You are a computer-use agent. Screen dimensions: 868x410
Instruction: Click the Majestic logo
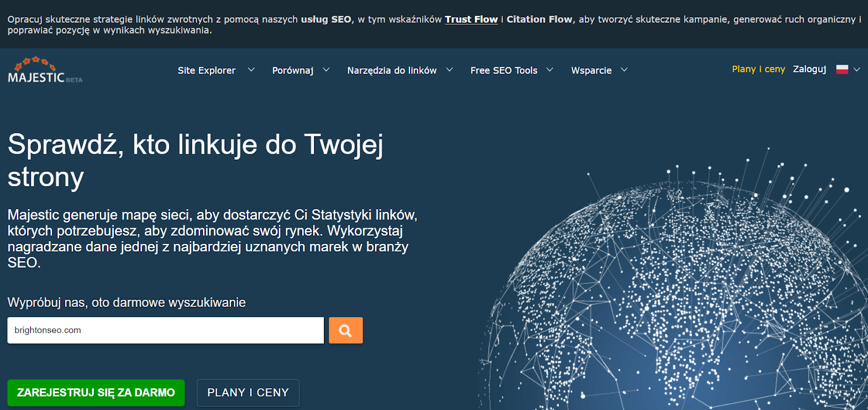pyautogui.click(x=45, y=70)
